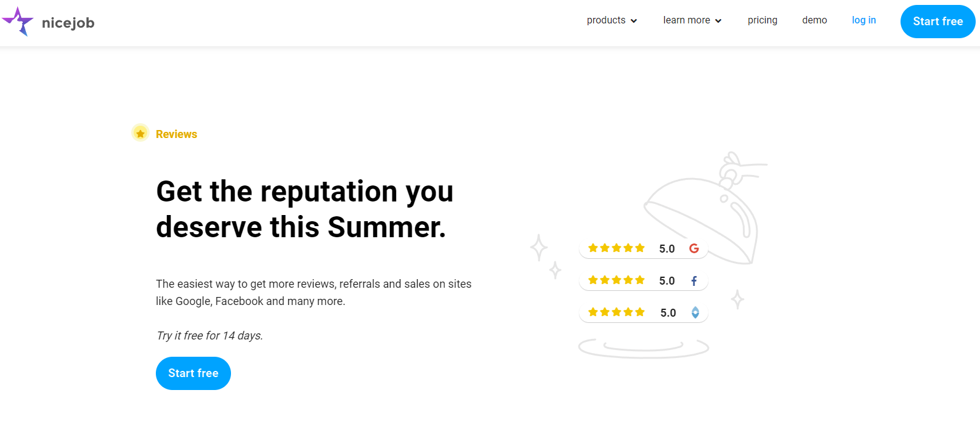Screen dimensions: 980x435
Task: Click the NiceJob star logo
Action: [x=17, y=21]
